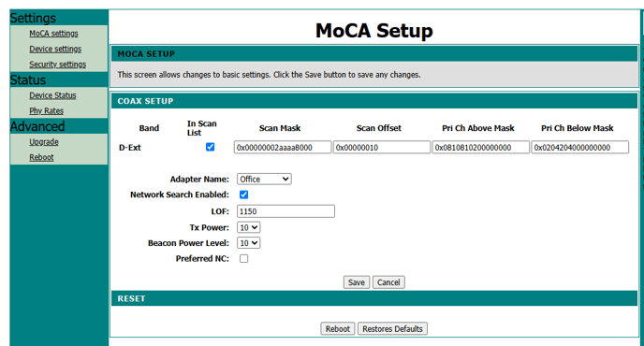Click the Pri Ch Above Mask field
Image resolution: width=644 pixels, height=346 pixels.
[481, 148]
